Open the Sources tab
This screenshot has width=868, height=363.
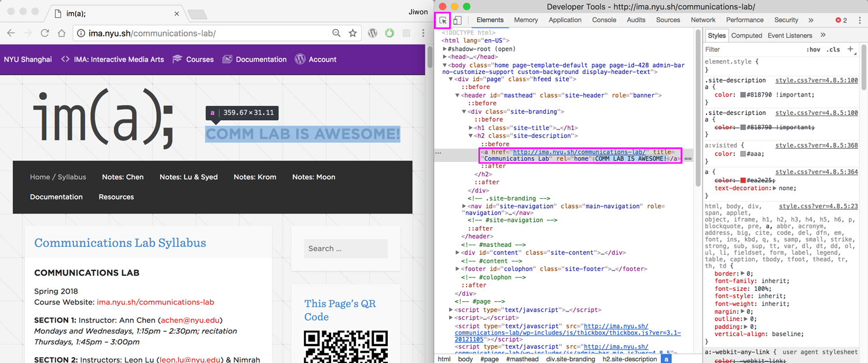(668, 20)
